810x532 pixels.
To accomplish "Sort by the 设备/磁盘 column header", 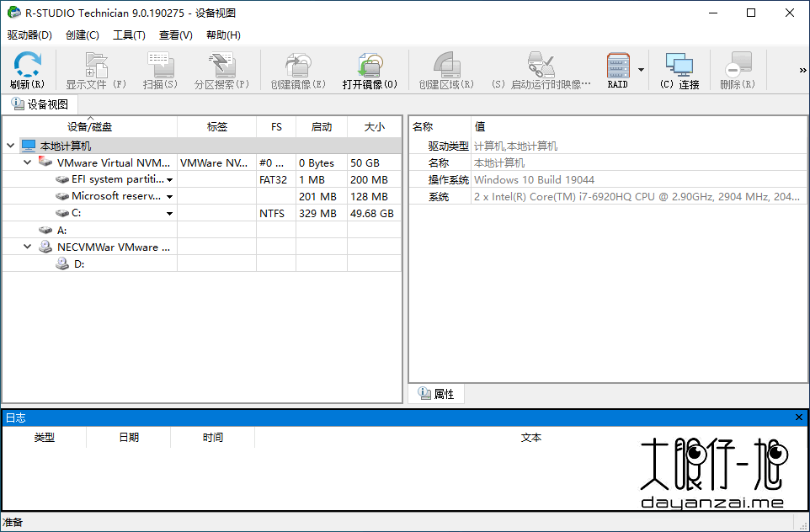I will tap(89, 126).
